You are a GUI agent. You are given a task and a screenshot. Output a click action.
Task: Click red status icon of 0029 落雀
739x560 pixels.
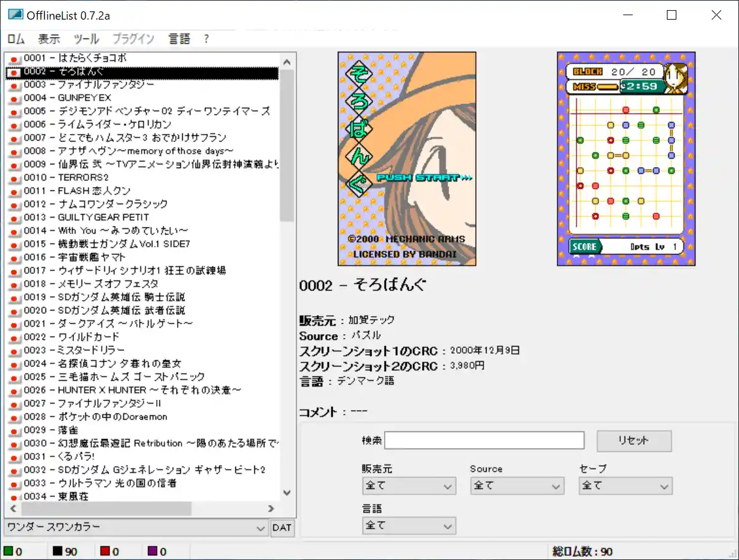point(14,431)
